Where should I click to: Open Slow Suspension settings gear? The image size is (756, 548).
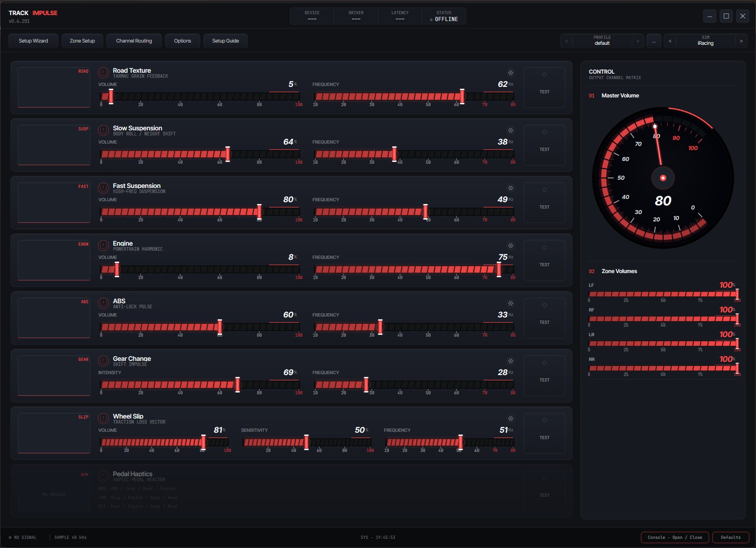click(511, 130)
